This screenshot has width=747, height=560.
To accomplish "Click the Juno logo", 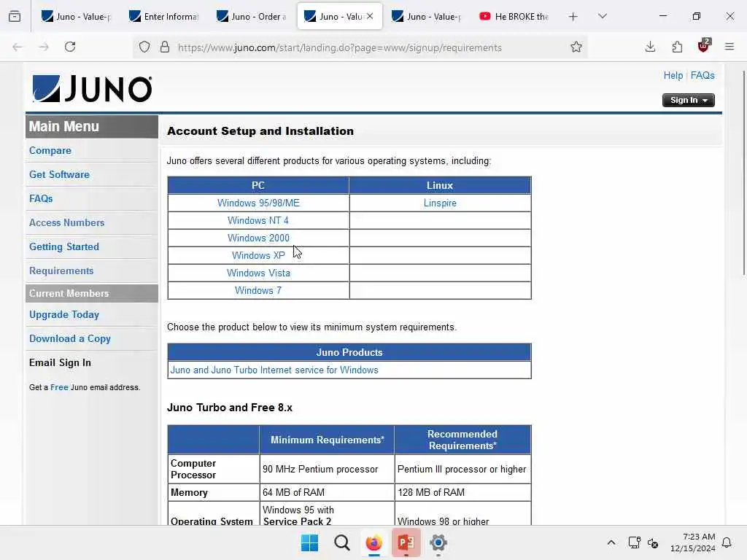I will tap(92, 88).
